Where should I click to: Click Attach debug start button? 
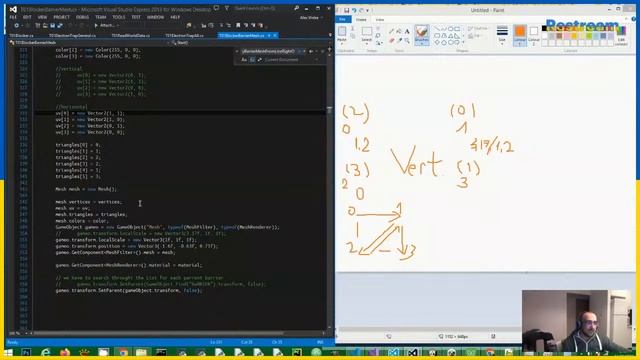pyautogui.click(x=107, y=25)
